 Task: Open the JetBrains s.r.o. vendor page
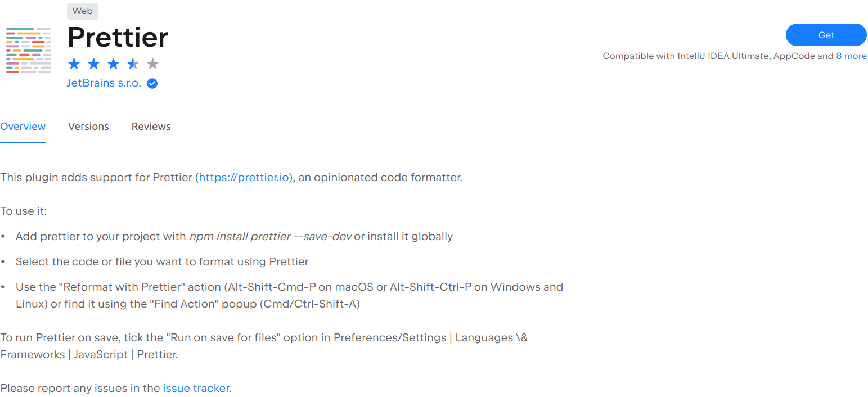[104, 84]
